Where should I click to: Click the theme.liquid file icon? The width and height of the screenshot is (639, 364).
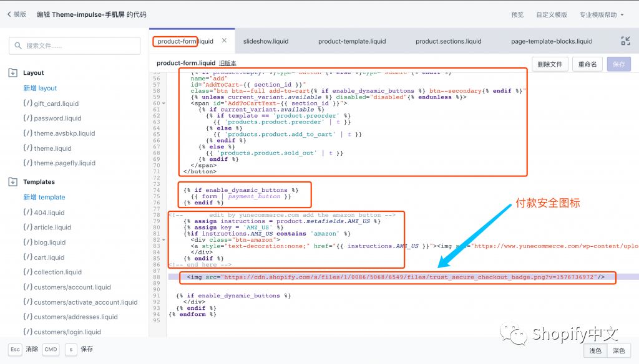click(x=27, y=148)
